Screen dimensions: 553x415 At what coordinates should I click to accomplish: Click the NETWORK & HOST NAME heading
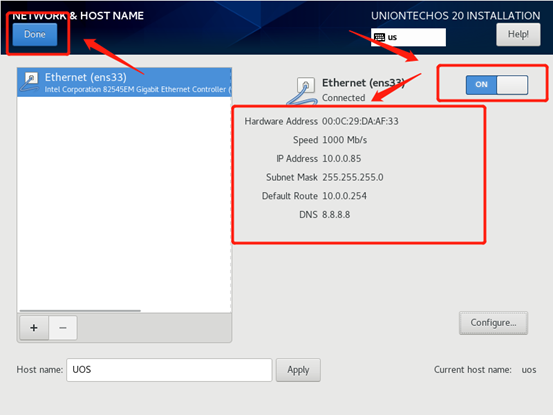[x=78, y=16]
